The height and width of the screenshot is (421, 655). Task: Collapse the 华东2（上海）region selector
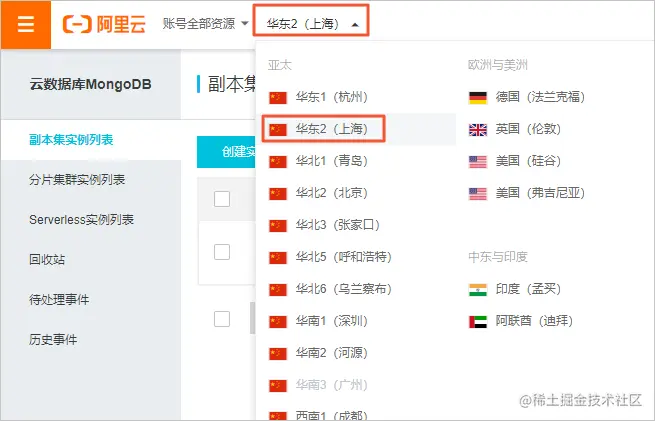click(x=311, y=24)
